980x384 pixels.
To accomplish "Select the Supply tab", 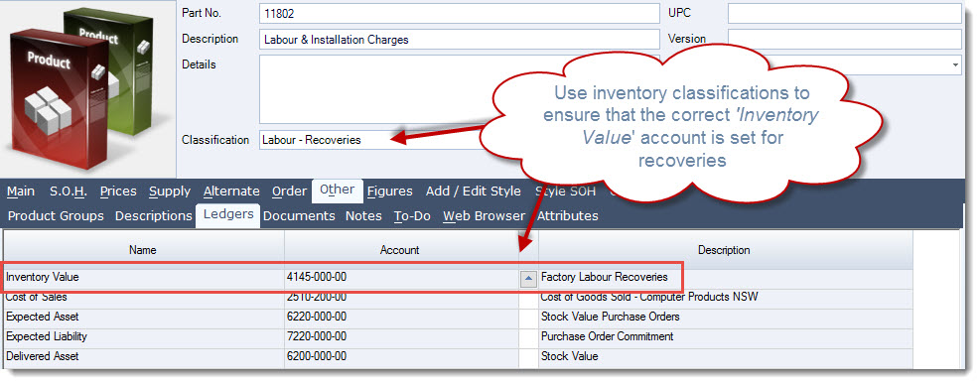I will click(170, 192).
